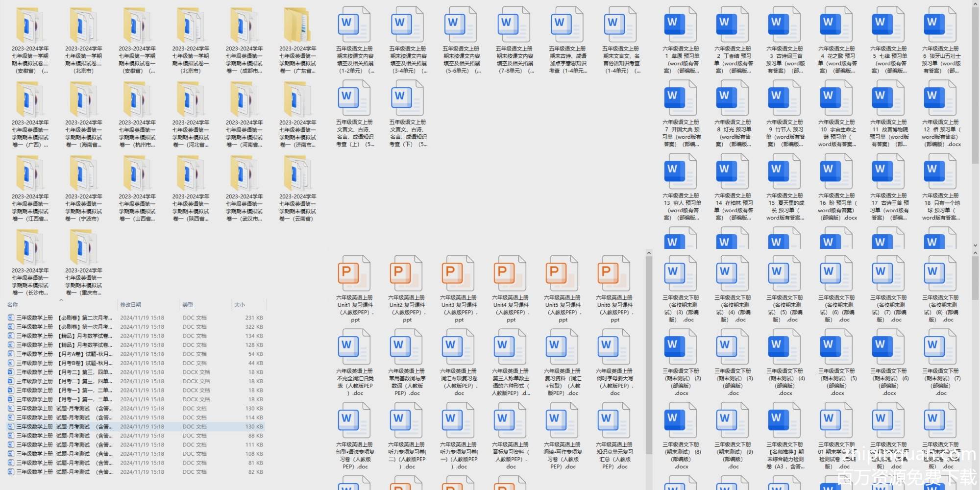Screen dimensions: 980x490
Task: Click the scrollbar beside 六年级语文上册 files
Action: [975, 86]
